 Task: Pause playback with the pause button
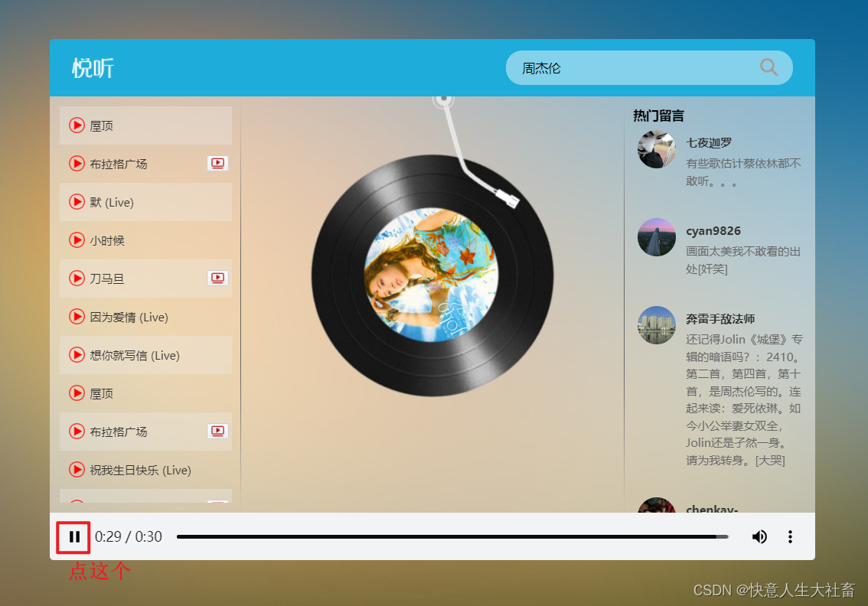[73, 536]
